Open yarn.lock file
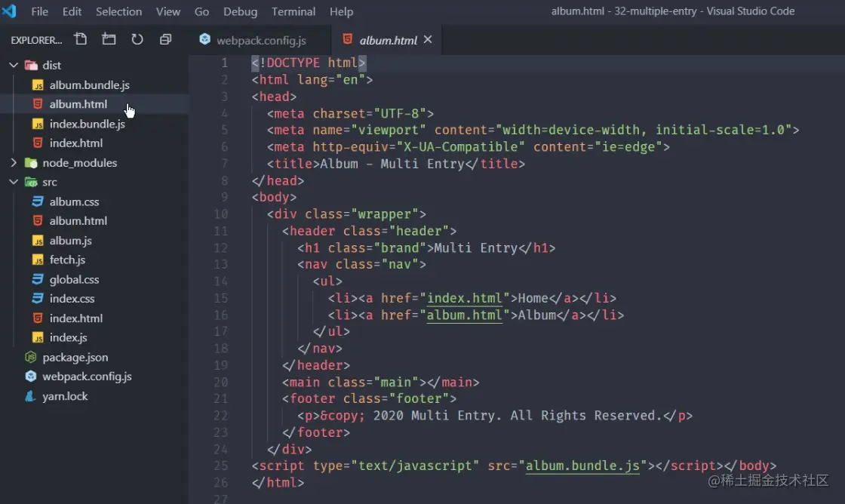 click(x=65, y=396)
